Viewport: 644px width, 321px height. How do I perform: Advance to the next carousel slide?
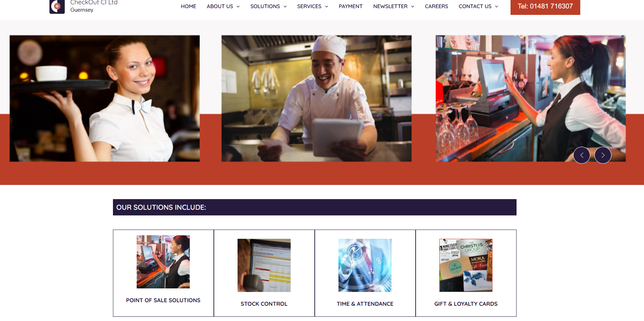click(x=603, y=155)
